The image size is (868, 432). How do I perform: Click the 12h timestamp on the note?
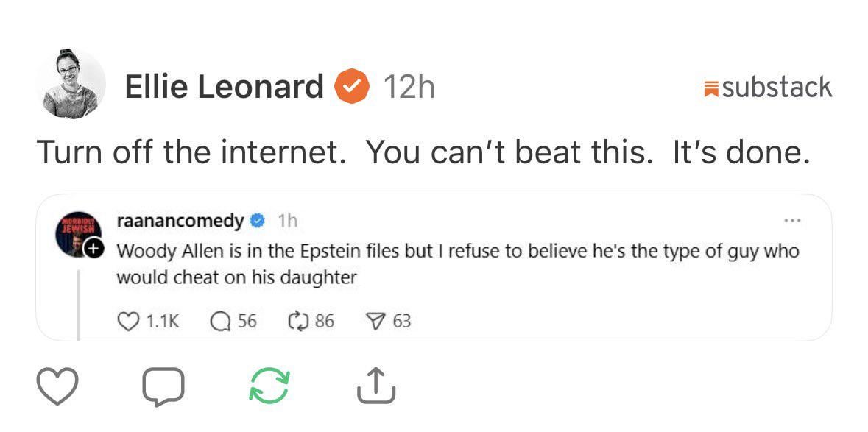point(409,87)
